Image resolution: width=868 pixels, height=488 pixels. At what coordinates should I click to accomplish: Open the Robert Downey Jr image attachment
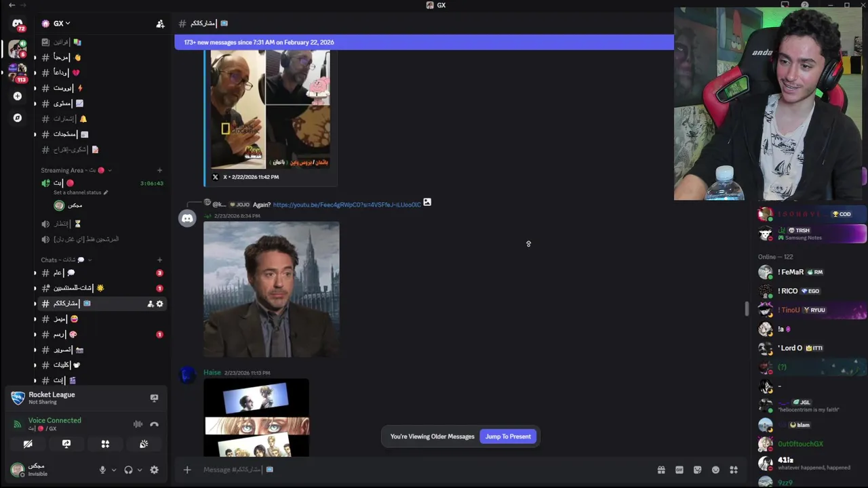[x=271, y=289]
